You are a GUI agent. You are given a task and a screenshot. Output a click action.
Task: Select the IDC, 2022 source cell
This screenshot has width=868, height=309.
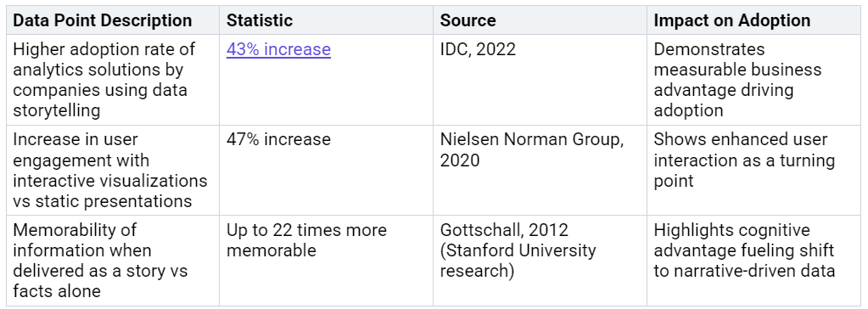tap(540, 81)
